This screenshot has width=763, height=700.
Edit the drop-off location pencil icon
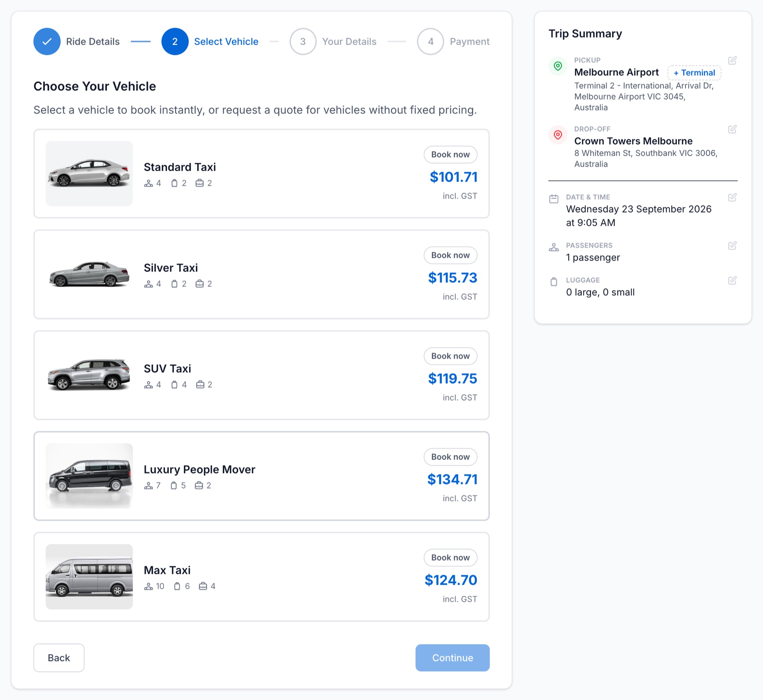732,129
